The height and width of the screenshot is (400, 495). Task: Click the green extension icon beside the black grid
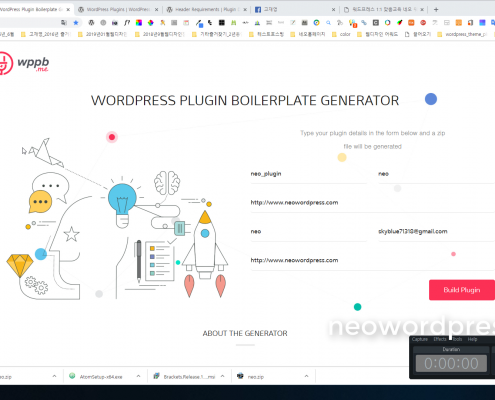pyautogui.click(x=234, y=23)
